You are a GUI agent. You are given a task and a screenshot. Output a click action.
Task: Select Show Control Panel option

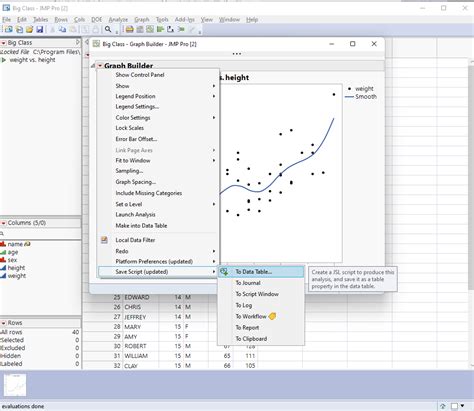(140, 75)
